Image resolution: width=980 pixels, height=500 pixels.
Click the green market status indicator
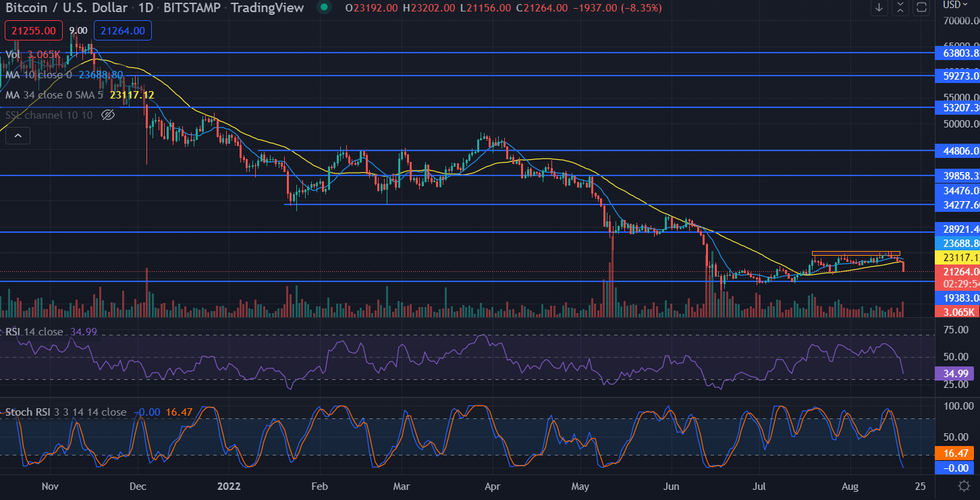[x=325, y=8]
